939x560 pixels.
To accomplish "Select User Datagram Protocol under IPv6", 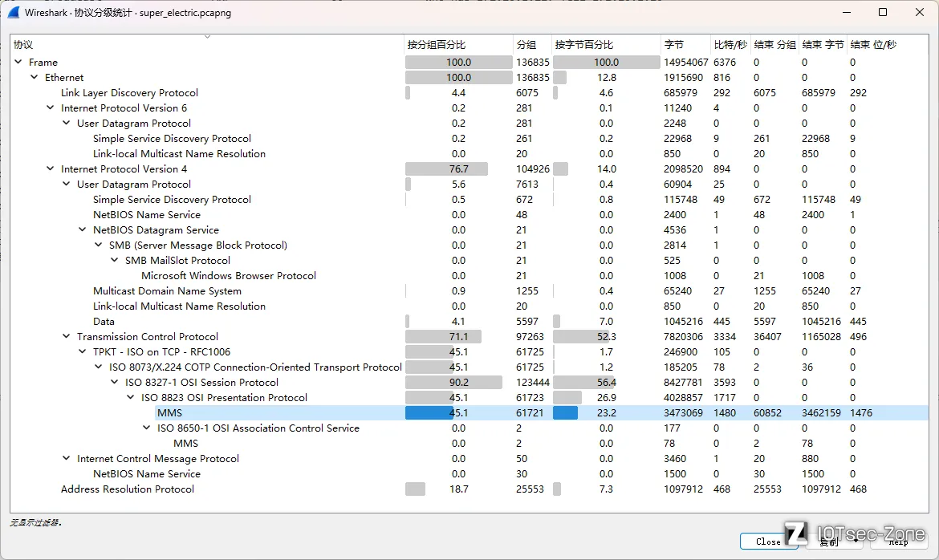I will [469, 124].
